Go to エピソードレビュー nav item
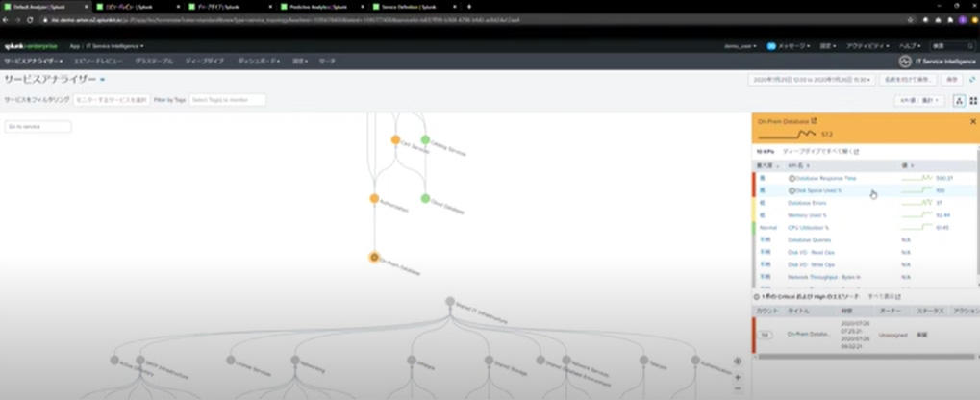Screen dimensions: 980x400 [x=97, y=62]
